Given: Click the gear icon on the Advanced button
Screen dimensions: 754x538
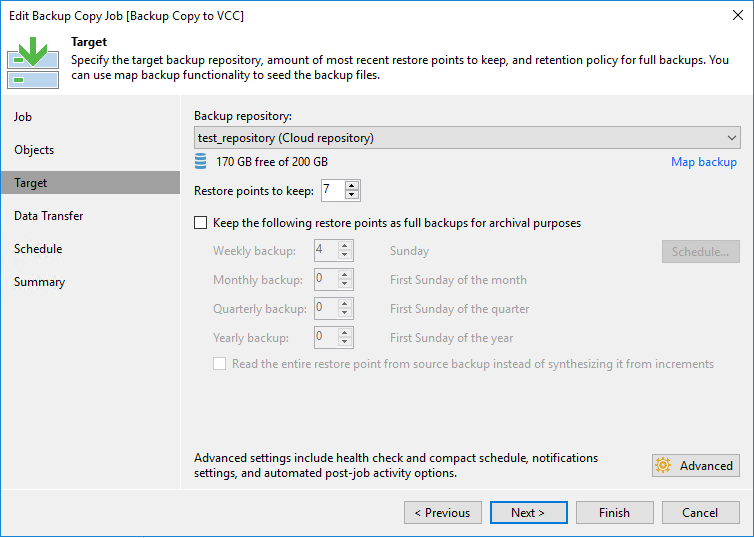Looking at the screenshot, I should pos(663,465).
